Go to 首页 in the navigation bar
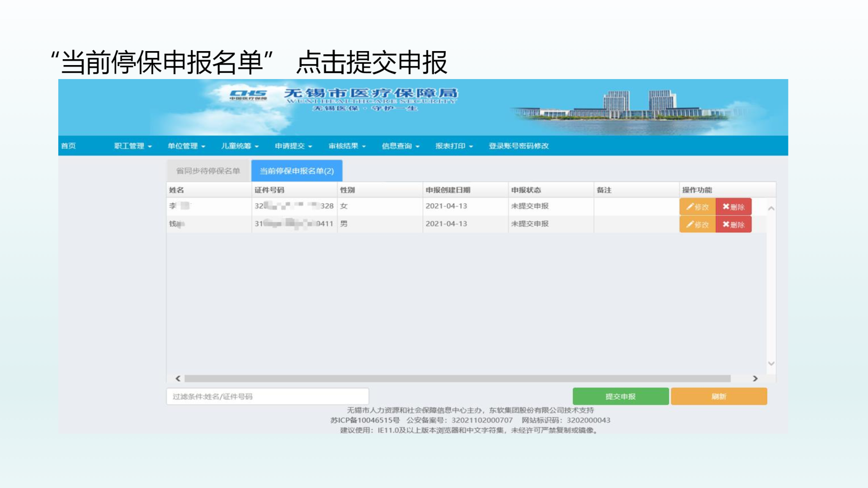Image resolution: width=868 pixels, height=488 pixels. point(69,146)
